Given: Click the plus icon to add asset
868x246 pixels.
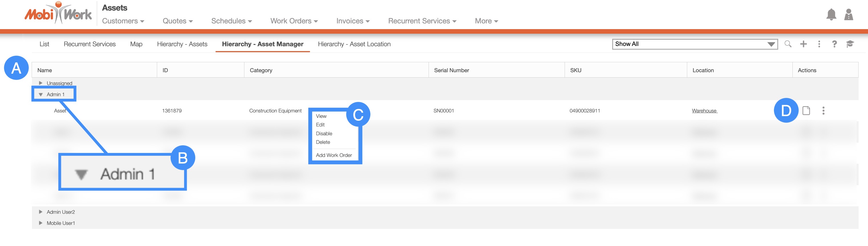Looking at the screenshot, I should tap(803, 44).
